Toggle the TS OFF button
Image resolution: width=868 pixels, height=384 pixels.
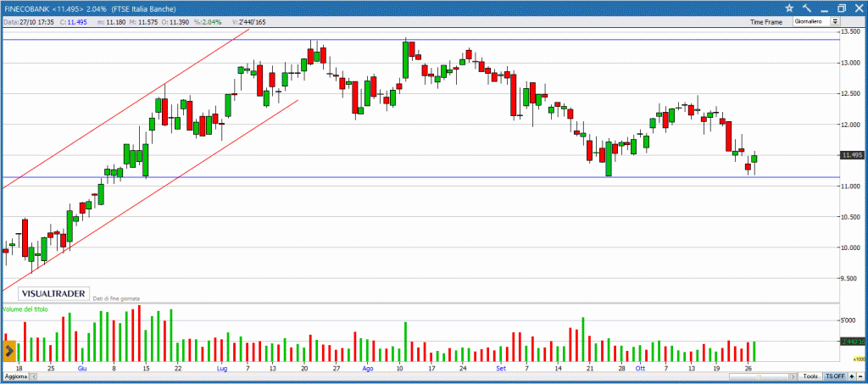835,376
